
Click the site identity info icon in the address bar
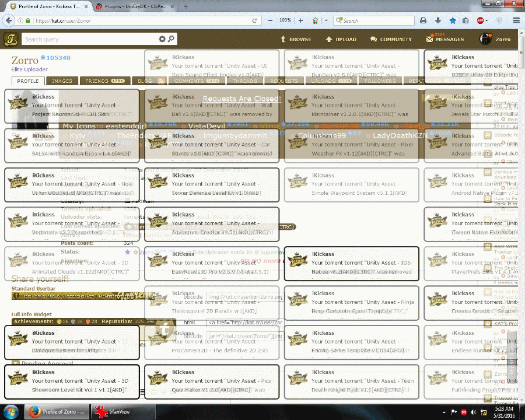click(20, 20)
